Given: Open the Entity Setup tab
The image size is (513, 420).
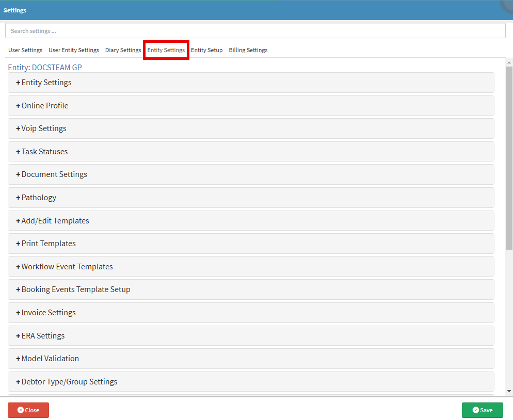Looking at the screenshot, I should (x=207, y=50).
